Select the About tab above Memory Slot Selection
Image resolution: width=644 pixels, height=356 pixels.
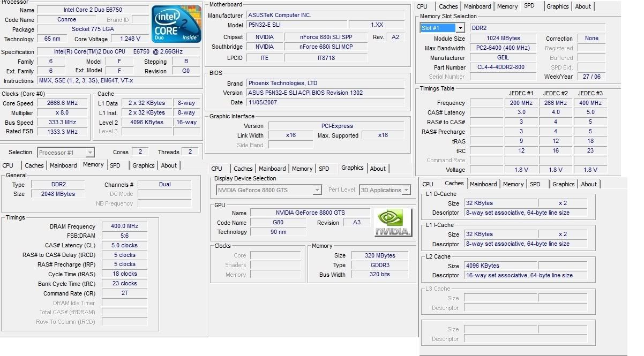583,6
